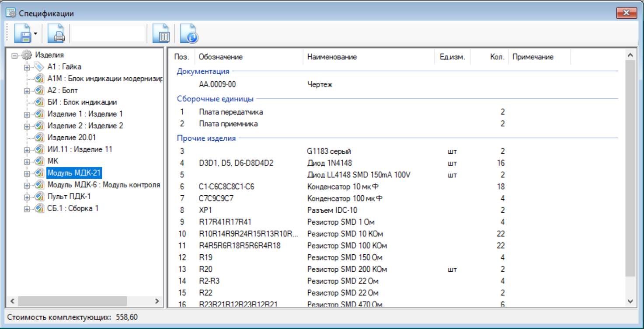The image size is (644, 329).
Task: Select Изделия root label in tree
Action: 49,55
